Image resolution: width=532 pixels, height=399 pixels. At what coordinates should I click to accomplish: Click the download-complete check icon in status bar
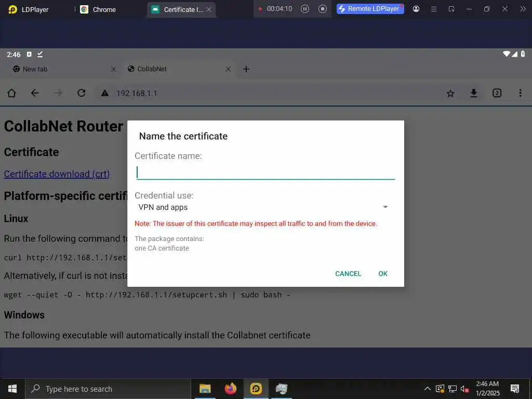[x=40, y=54]
